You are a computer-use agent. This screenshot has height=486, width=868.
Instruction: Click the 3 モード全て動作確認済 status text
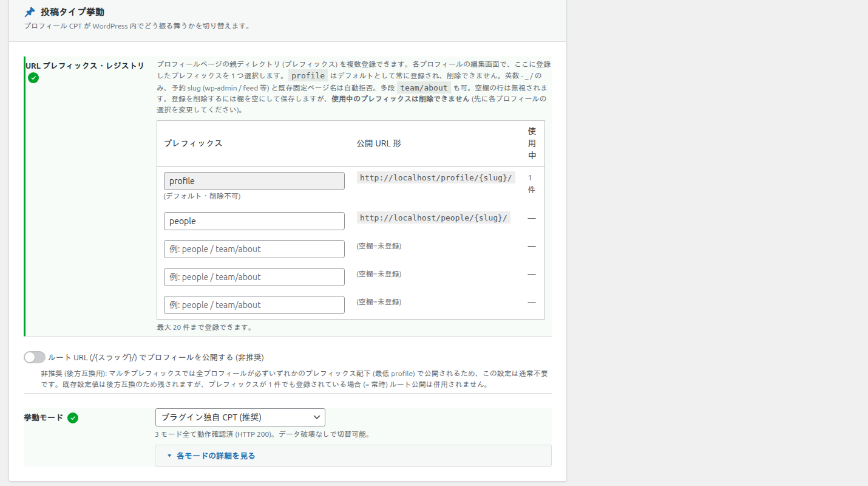pyautogui.click(x=263, y=434)
